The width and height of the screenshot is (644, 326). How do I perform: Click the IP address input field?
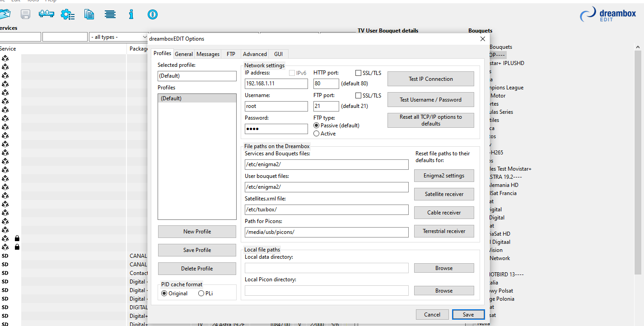coord(276,84)
